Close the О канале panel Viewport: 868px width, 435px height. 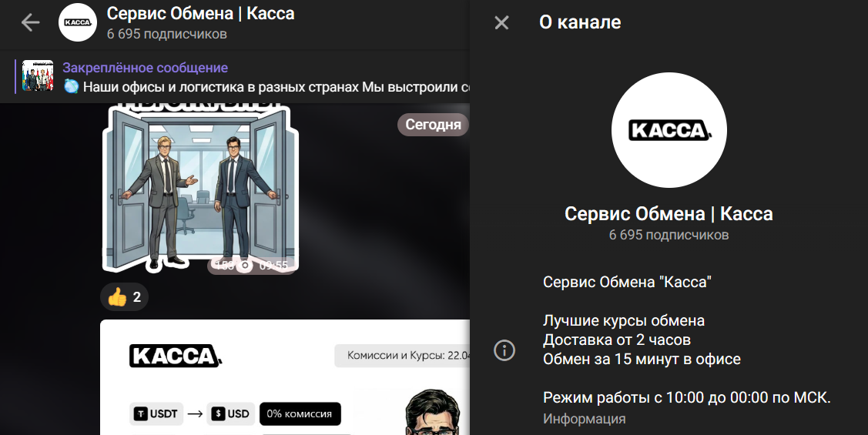pos(501,22)
